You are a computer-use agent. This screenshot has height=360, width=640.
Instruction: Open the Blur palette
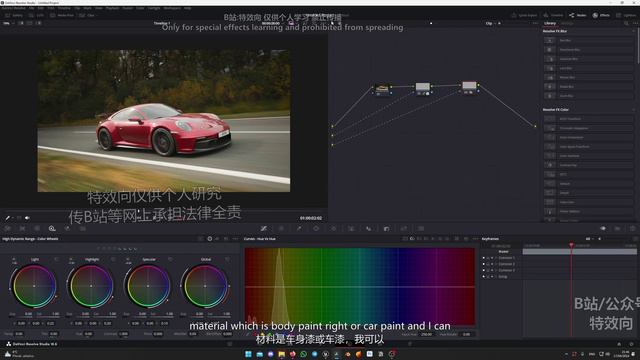coord(369,229)
